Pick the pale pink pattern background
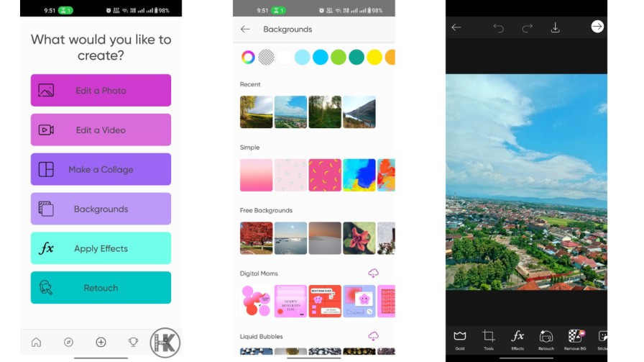 point(290,175)
